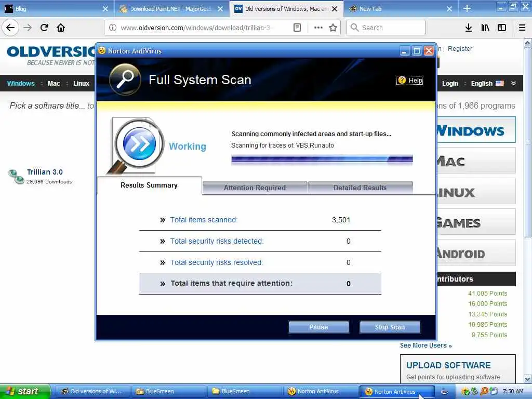The height and width of the screenshot is (399, 532).
Task: Go to the Home page icon
Action: (x=61, y=28)
